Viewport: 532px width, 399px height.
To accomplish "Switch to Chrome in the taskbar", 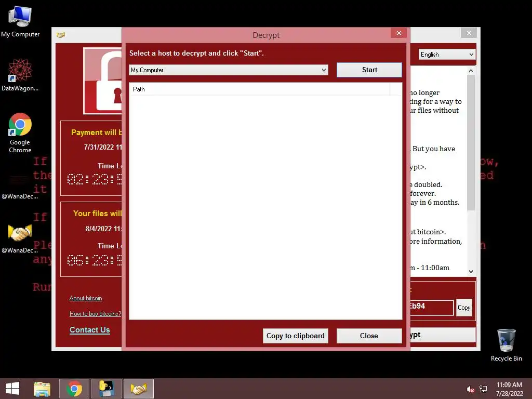I will click(74, 389).
